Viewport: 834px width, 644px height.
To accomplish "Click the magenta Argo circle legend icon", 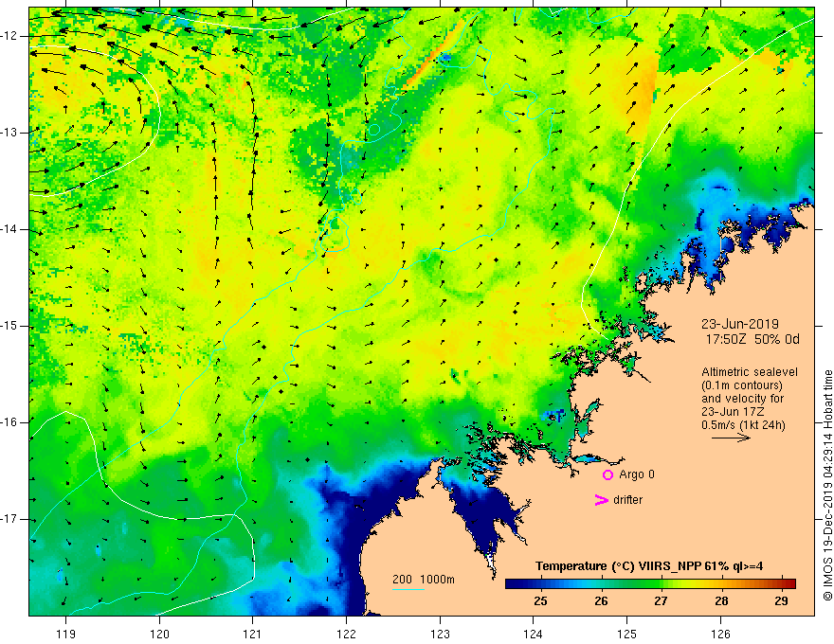I will pos(607,475).
